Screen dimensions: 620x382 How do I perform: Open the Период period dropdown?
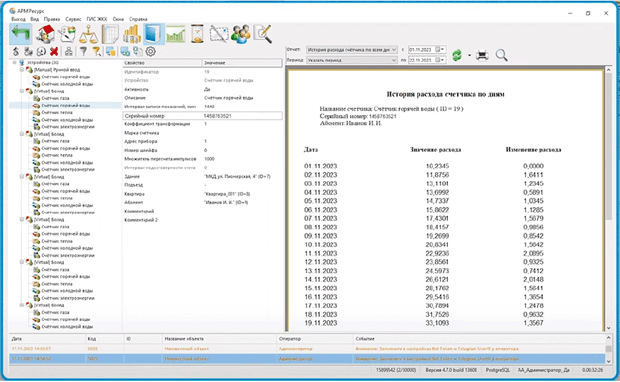pyautogui.click(x=352, y=60)
